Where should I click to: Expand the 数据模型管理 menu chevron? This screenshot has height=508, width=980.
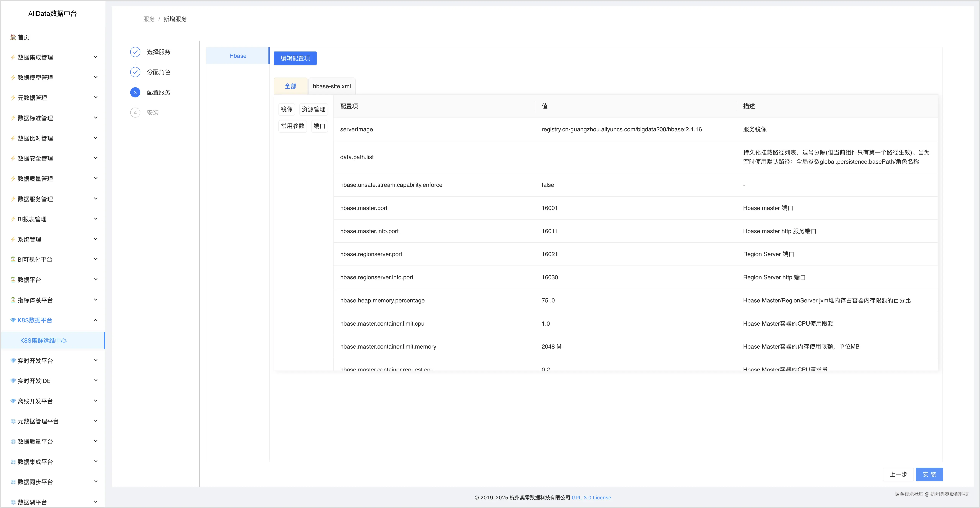tap(96, 78)
